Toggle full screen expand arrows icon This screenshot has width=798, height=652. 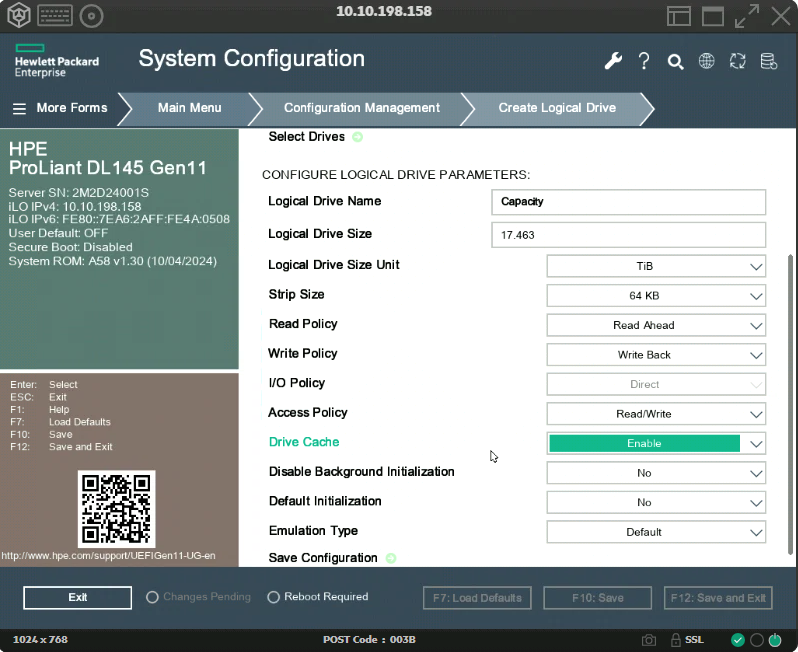(747, 16)
